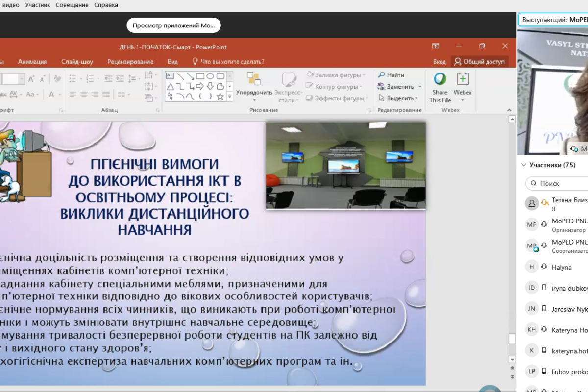The image size is (588, 392).
Task: Click the Найти search icon
Action: coord(382,75)
